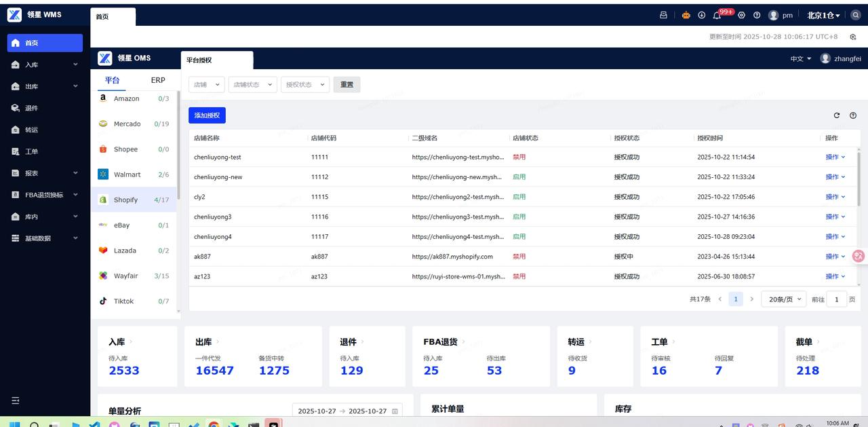Open 操作 dropdown for chenliuyong-test row
Image resolution: width=868 pixels, height=427 pixels.
pos(835,157)
